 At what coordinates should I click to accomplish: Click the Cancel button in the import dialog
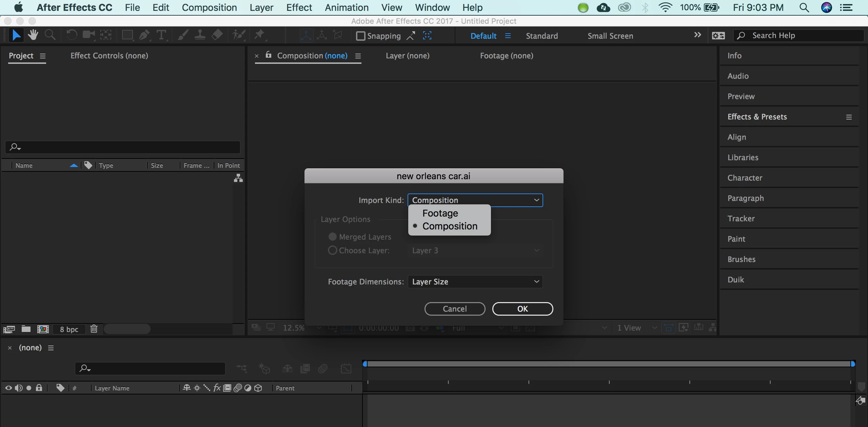coord(455,309)
